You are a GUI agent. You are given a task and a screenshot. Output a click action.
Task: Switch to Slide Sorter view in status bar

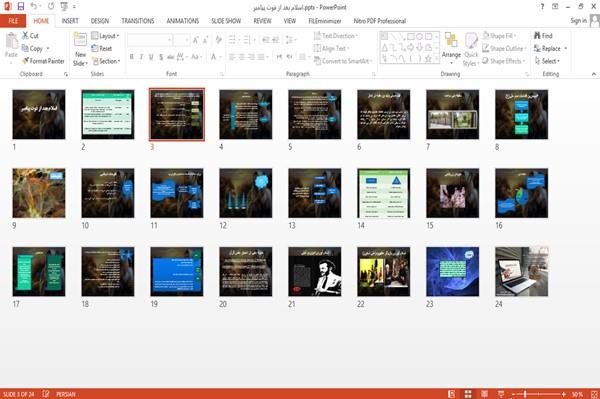(468, 394)
